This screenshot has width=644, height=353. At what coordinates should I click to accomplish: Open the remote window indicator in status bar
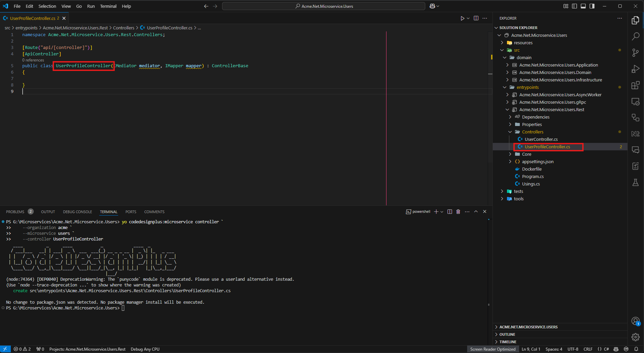[5, 349]
